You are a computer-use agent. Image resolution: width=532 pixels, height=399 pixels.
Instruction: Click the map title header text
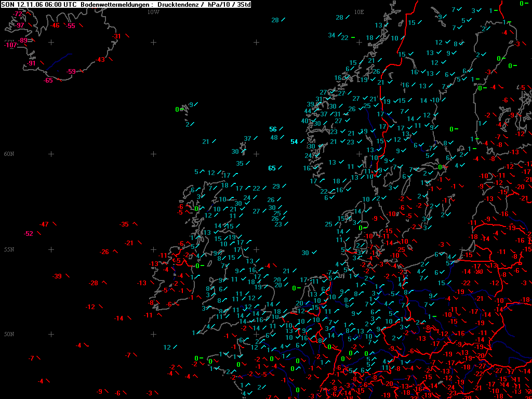(x=126, y=4)
